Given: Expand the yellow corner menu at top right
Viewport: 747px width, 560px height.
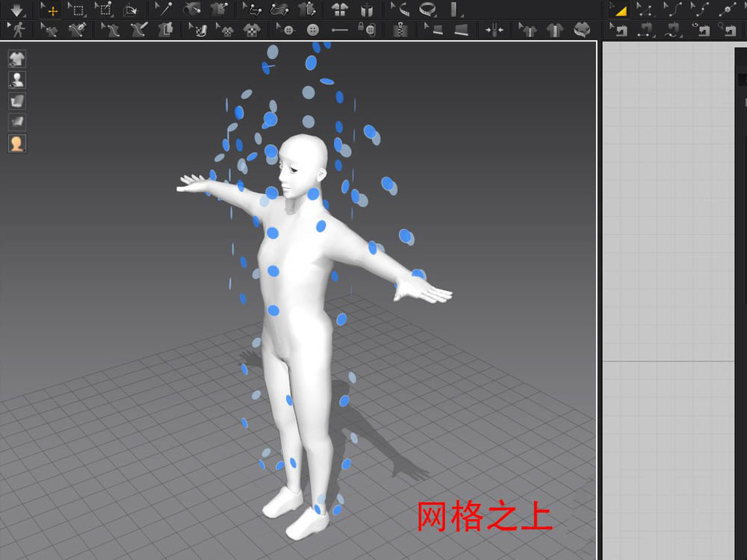Looking at the screenshot, I should pos(620,10).
